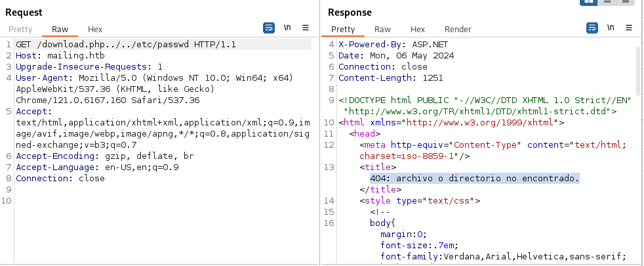Click the <!DOCTYPE html PUBLIC line in response
The height and width of the screenshot is (266, 644).
485,100
